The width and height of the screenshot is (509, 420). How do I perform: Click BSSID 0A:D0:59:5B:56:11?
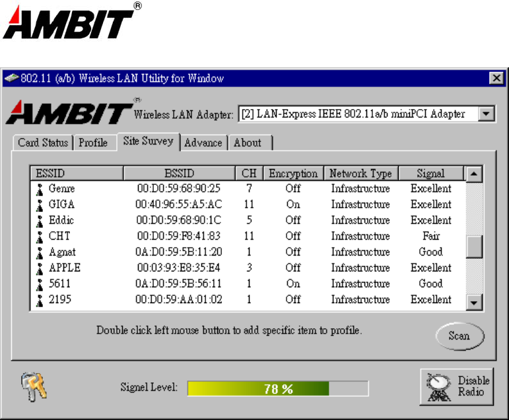click(179, 283)
